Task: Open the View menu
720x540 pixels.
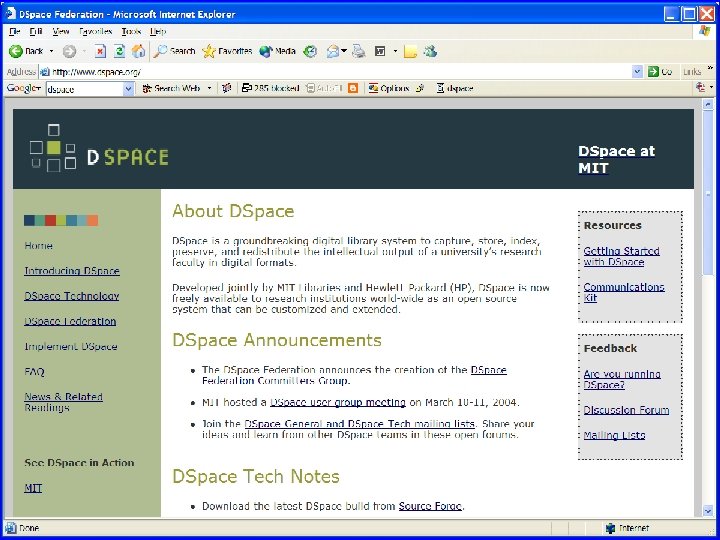Action: tap(61, 31)
